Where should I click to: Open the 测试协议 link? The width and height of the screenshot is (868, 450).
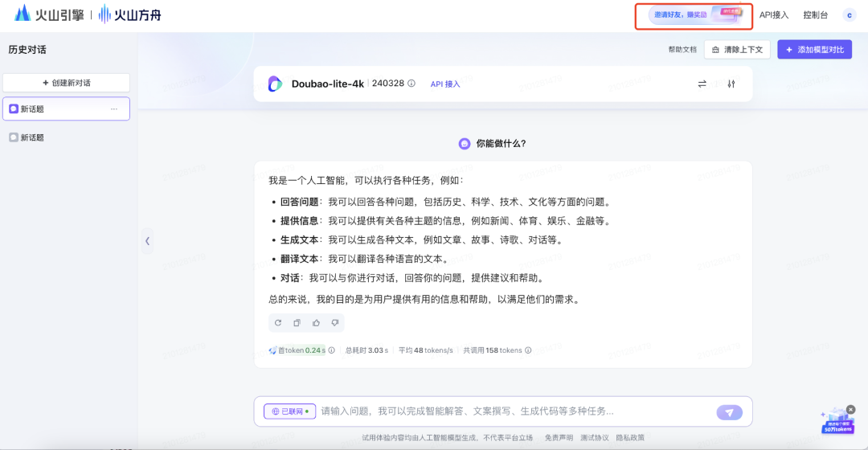(x=595, y=438)
